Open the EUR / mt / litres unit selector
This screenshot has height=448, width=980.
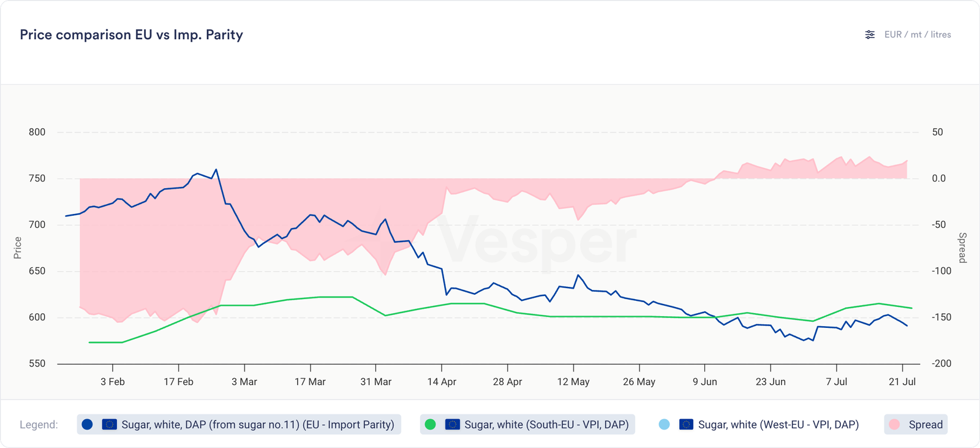click(918, 35)
